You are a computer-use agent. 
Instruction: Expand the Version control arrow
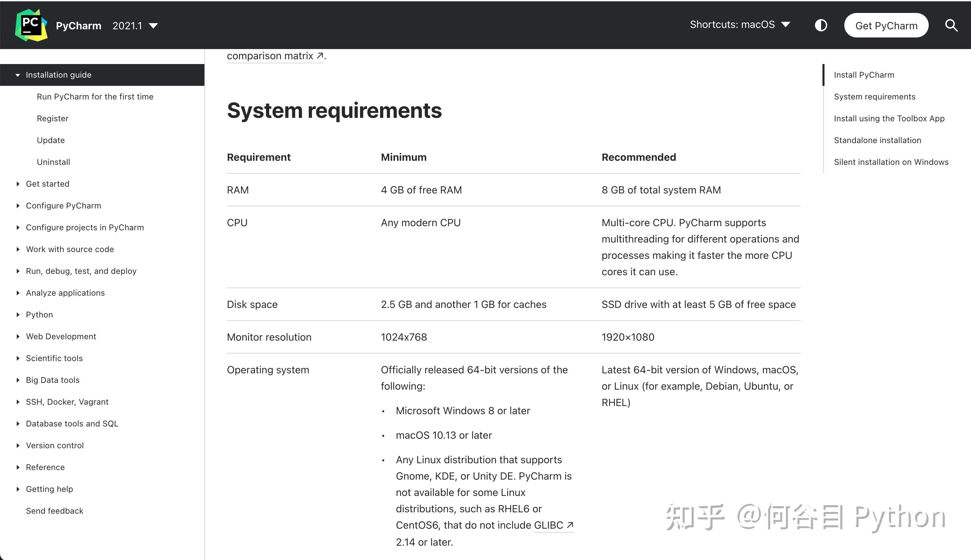pyautogui.click(x=18, y=446)
